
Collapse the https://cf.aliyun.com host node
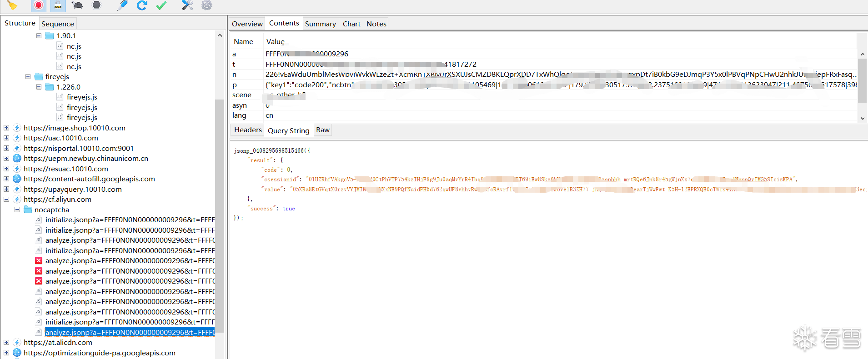[6, 199]
